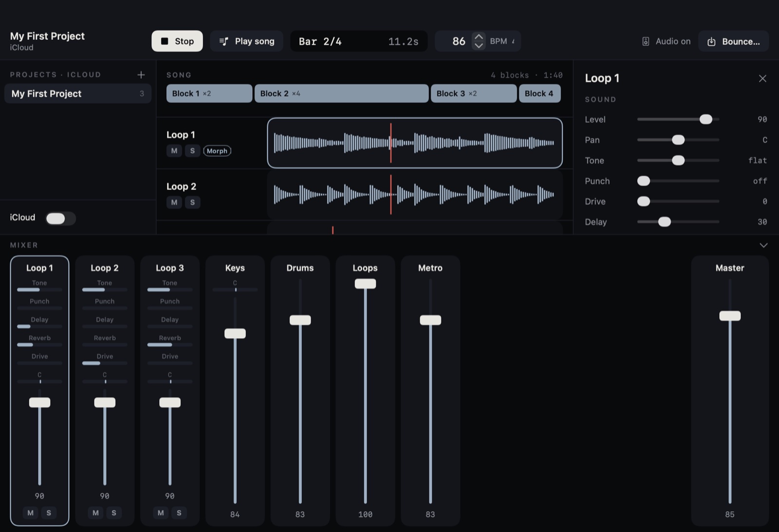Image resolution: width=779 pixels, height=532 pixels.
Task: Adjust Loop 1 mixer Tone mini slider
Action: click(39, 290)
